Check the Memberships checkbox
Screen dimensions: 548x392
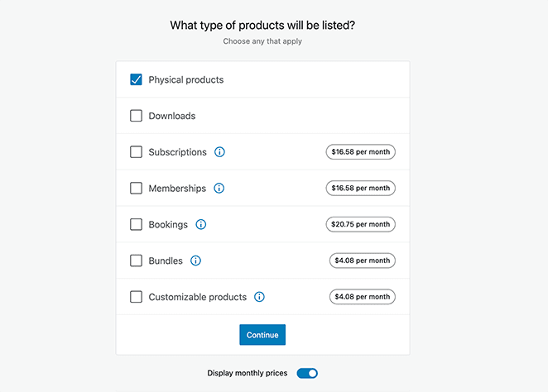pos(137,189)
